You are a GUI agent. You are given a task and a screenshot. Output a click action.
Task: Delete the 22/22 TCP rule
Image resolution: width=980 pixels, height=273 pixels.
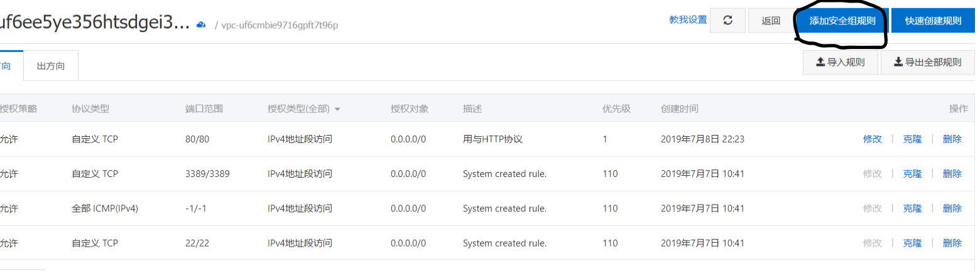pos(952,243)
